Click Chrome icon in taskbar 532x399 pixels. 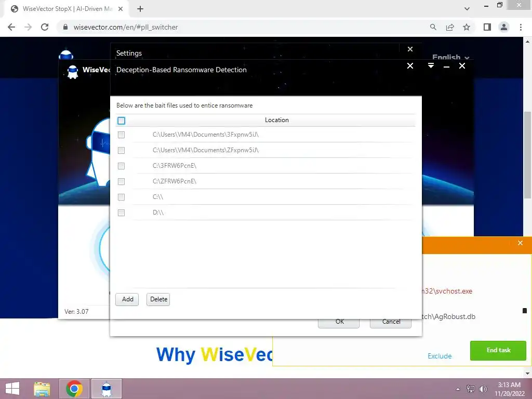pos(74,389)
